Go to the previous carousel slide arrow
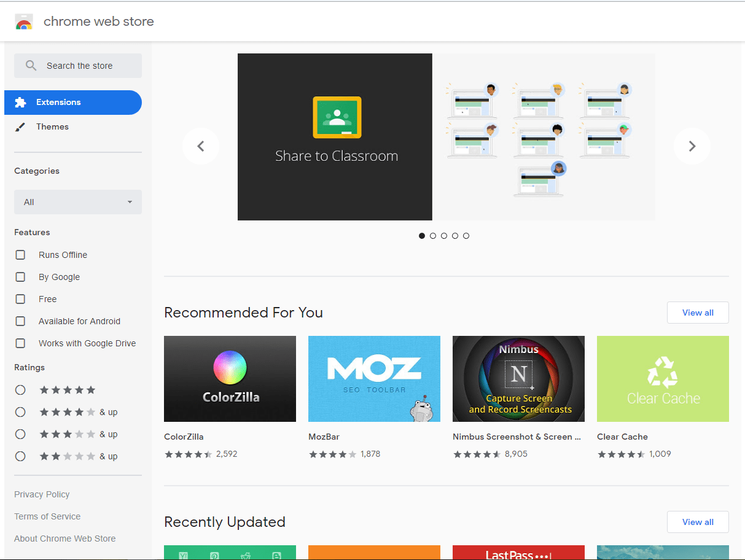Image resolution: width=745 pixels, height=560 pixels. click(200, 146)
